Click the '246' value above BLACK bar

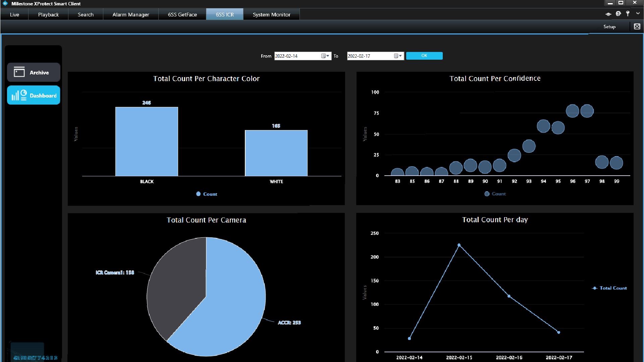point(147,103)
